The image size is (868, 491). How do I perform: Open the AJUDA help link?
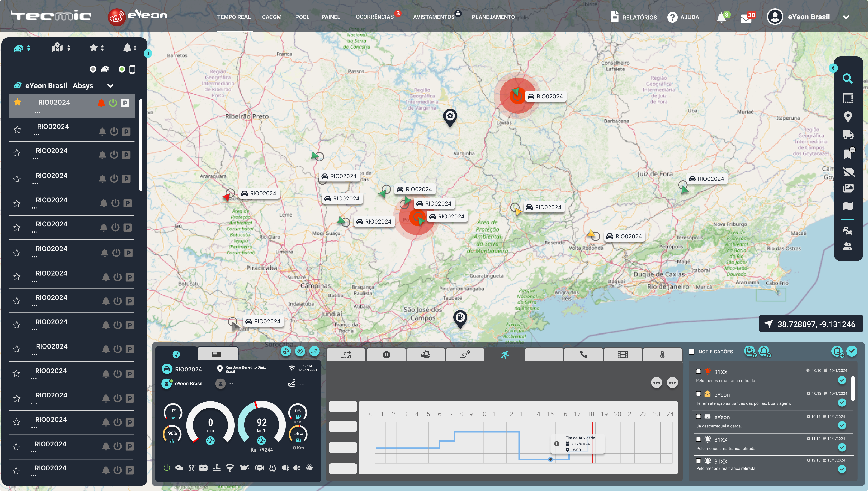pos(683,17)
